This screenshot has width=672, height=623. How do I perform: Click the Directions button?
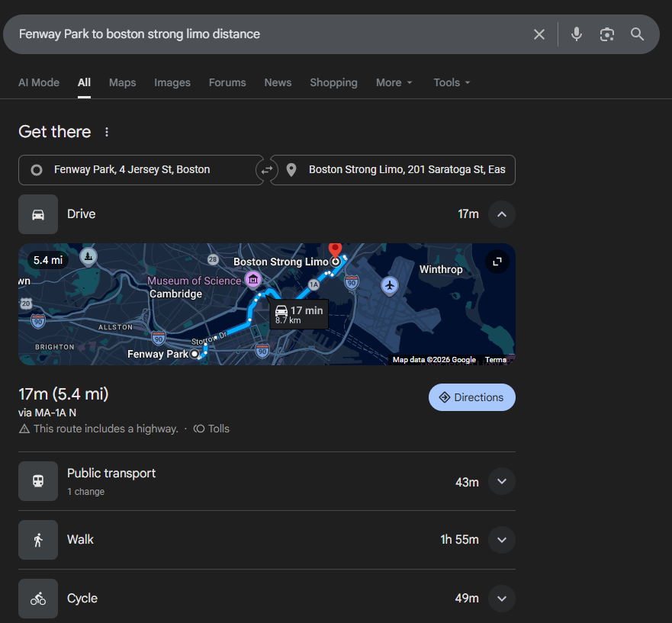point(471,397)
